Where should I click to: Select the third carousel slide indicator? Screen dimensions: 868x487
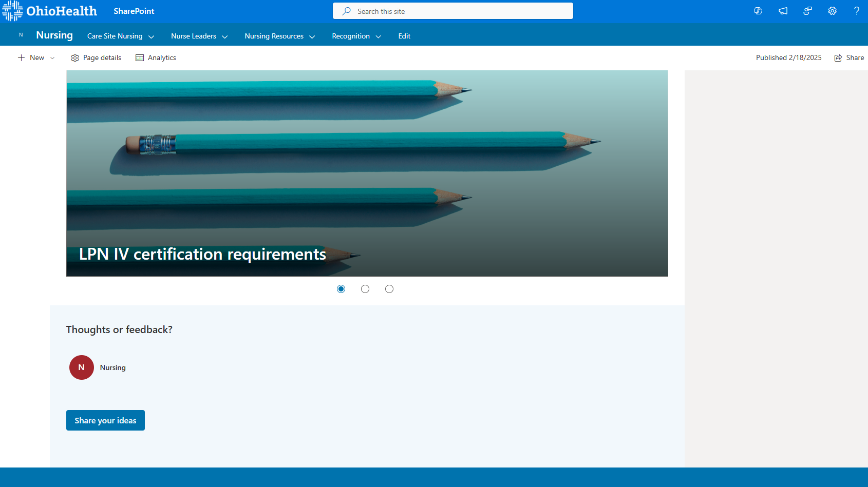pyautogui.click(x=389, y=289)
